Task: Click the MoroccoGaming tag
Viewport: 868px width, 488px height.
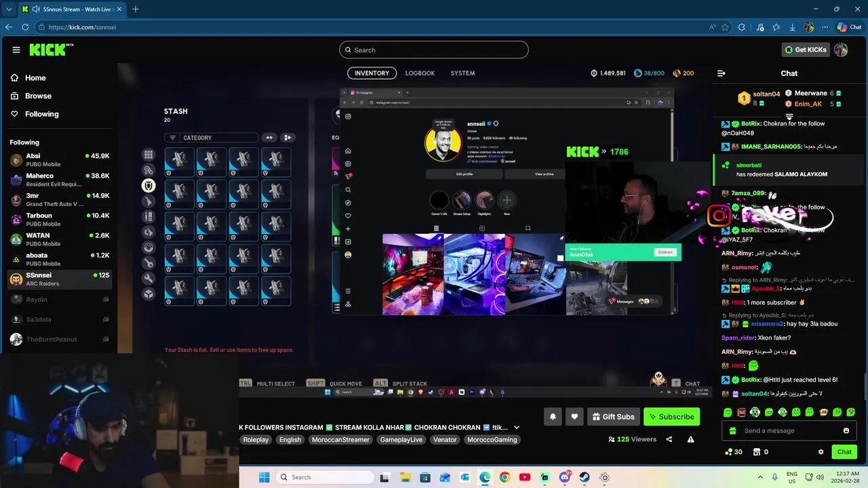Action: coord(492,440)
